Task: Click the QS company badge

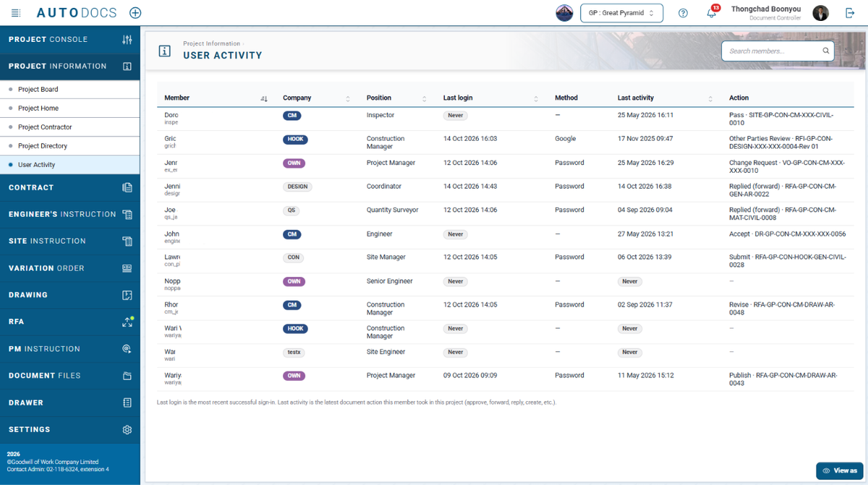Action: click(291, 210)
